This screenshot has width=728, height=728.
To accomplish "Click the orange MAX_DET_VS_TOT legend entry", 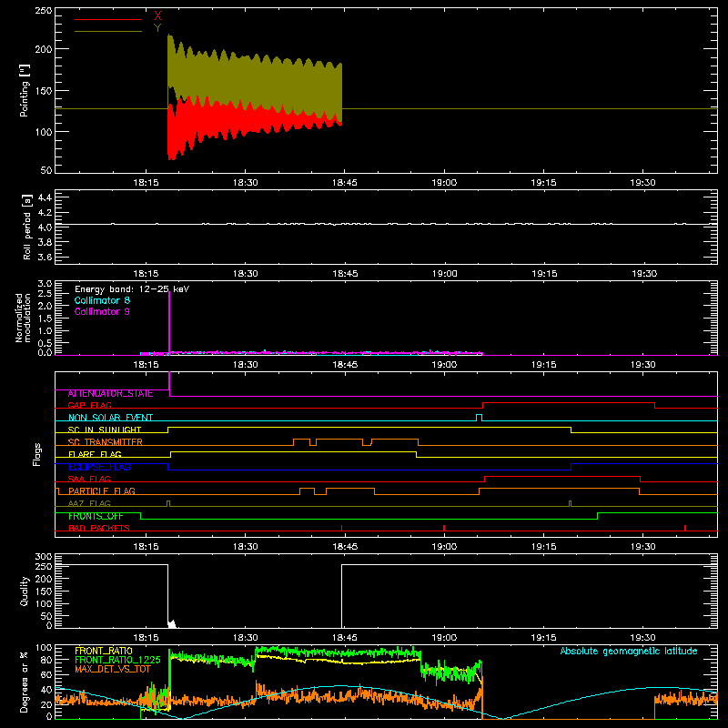I will (113, 669).
